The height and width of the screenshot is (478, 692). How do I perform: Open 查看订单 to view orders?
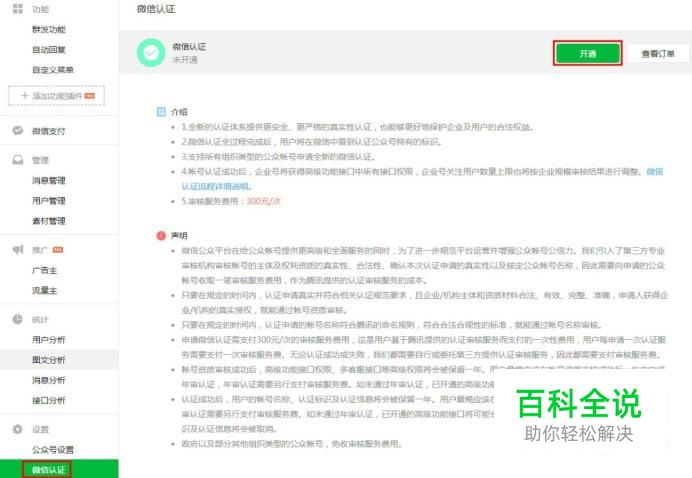coord(658,53)
